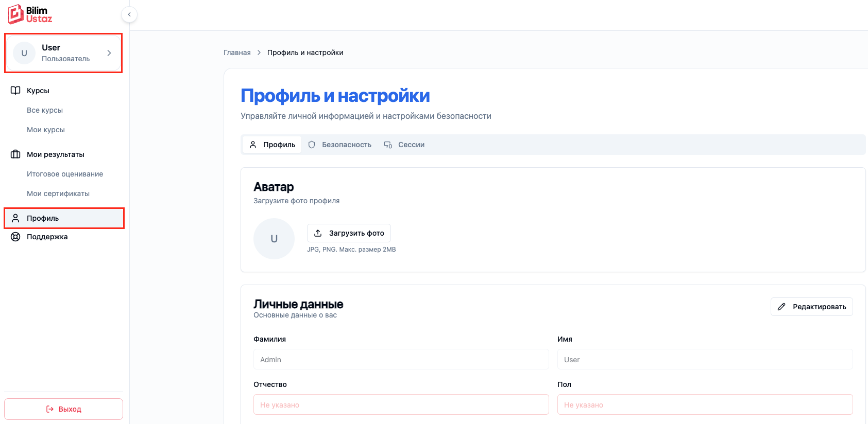Image resolution: width=868 pixels, height=424 pixels.
Task: Click the pencil edit icon
Action: pos(781,307)
